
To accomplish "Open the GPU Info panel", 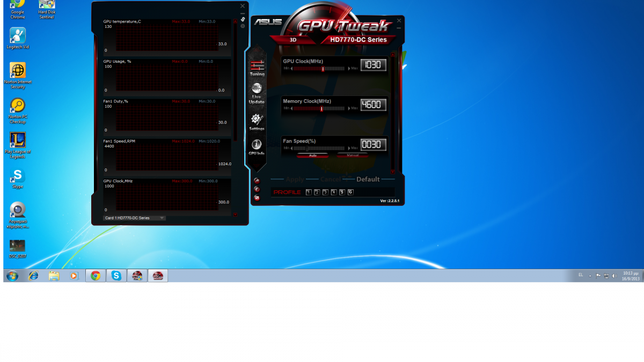I will pyautogui.click(x=257, y=147).
